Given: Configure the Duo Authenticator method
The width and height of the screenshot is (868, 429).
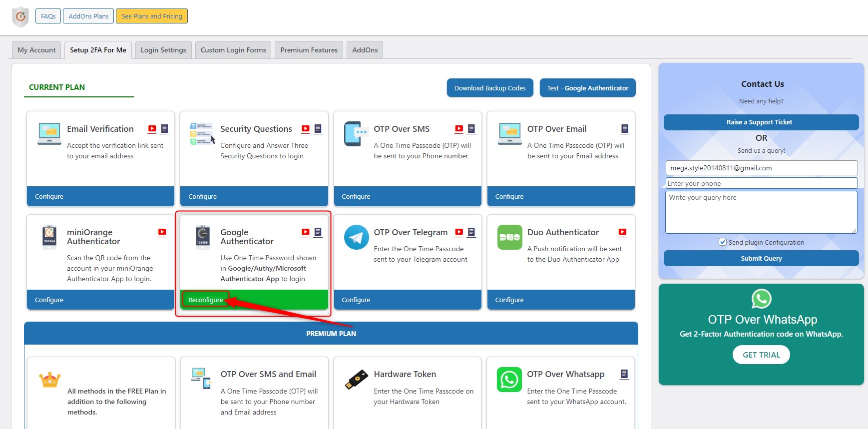Looking at the screenshot, I should pyautogui.click(x=509, y=300).
